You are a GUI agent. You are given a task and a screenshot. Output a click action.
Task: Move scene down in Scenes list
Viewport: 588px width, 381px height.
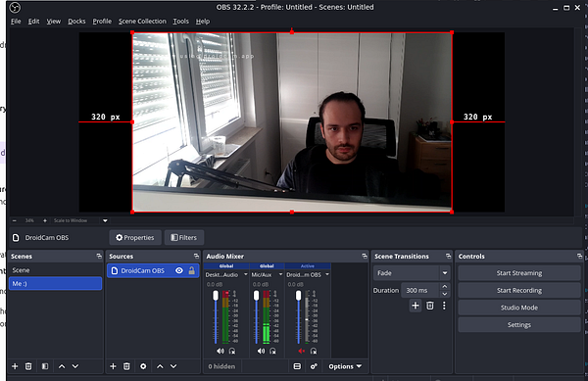(75, 366)
